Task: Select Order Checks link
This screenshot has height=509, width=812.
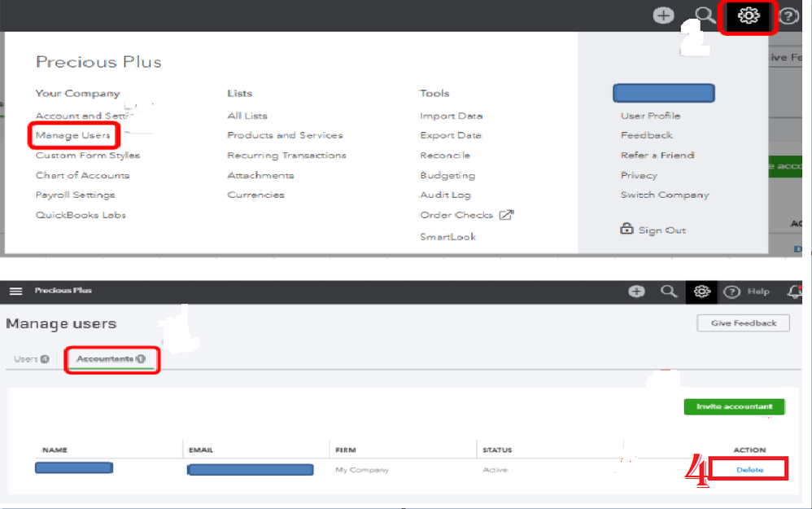Action: [x=456, y=214]
